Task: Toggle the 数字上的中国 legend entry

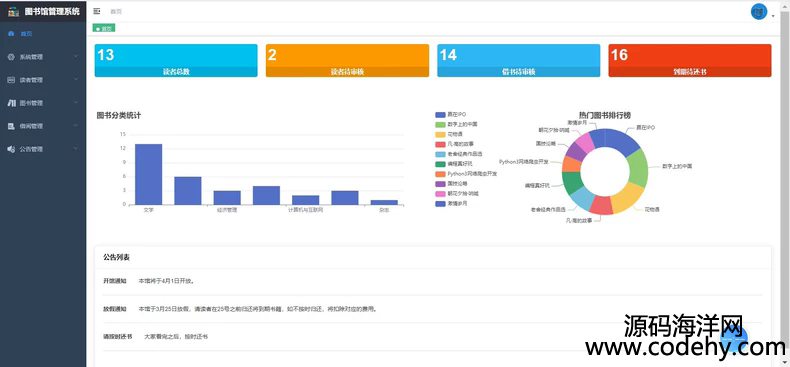Action: (x=456, y=124)
